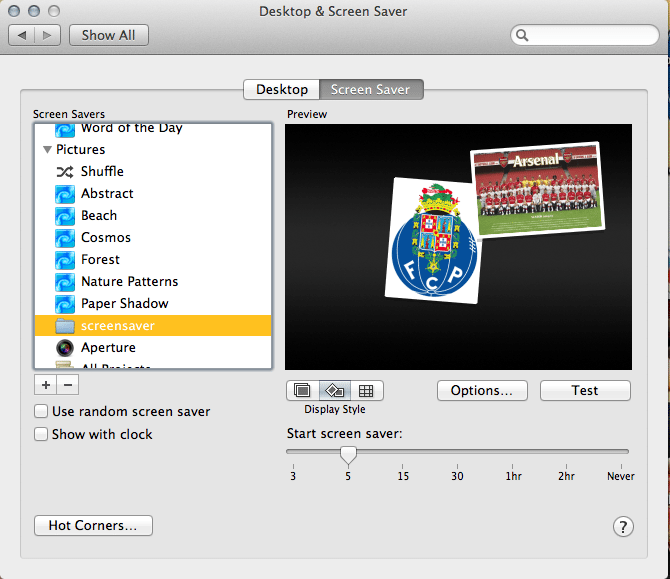Select Cosmos in the screen savers list
The width and height of the screenshot is (670, 579).
coord(153,238)
